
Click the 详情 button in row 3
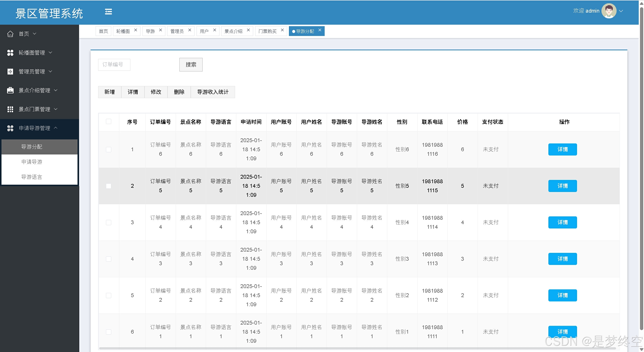click(562, 222)
